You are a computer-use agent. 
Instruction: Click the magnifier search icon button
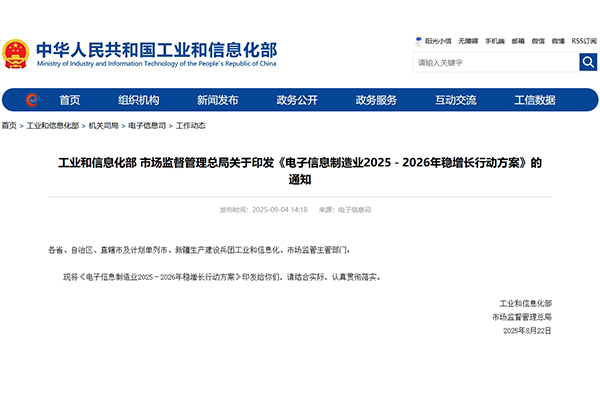(588, 62)
